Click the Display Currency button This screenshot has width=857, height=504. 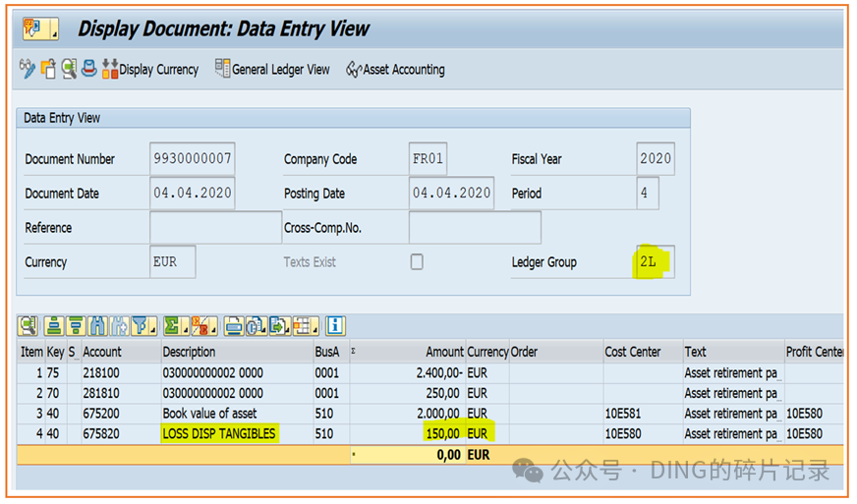[150, 70]
